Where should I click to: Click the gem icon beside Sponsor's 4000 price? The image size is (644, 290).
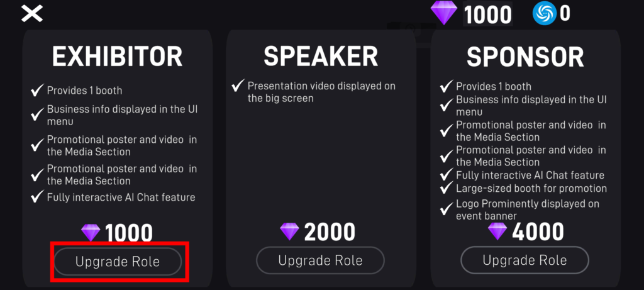click(497, 231)
